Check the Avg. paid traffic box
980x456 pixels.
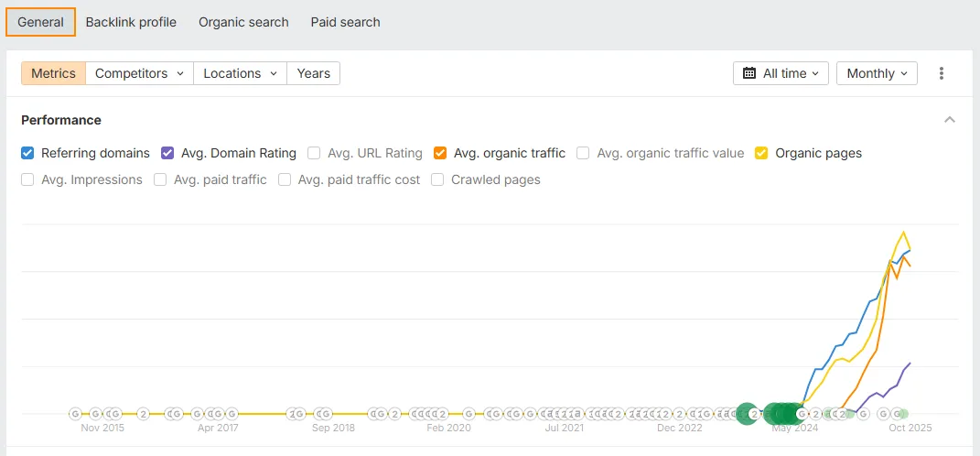(160, 179)
